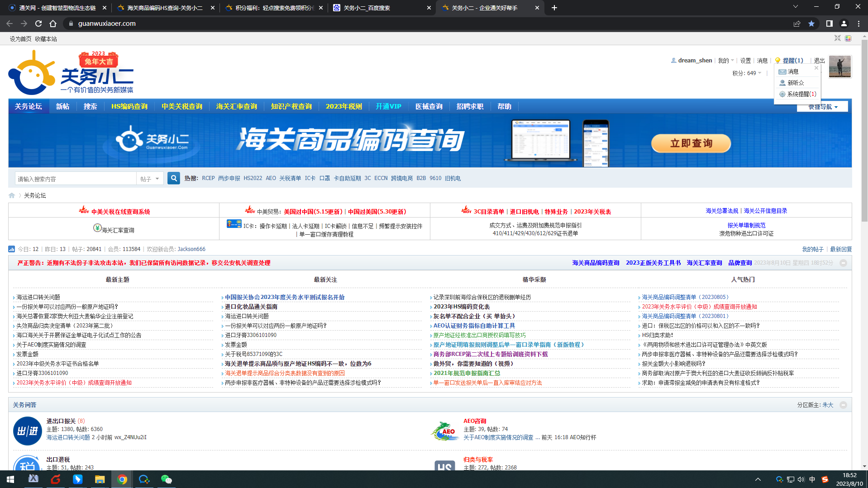
Task: Open the 快捷导航 dropdown
Action: click(823, 107)
